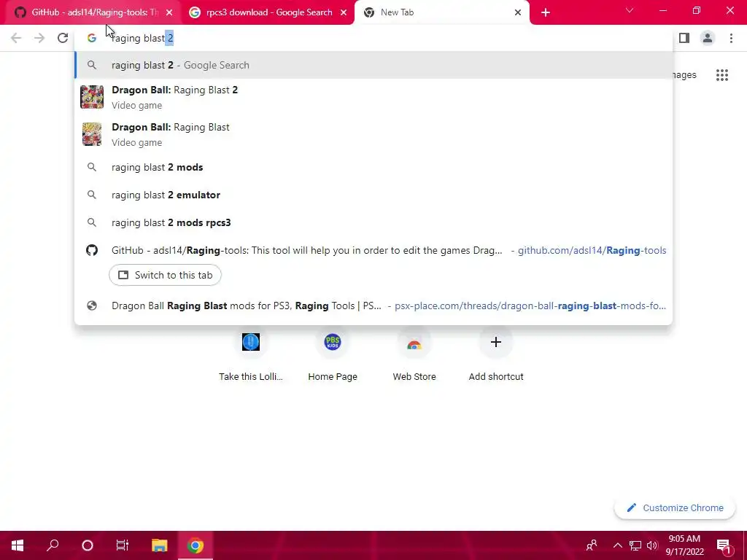Image resolution: width=747 pixels, height=560 pixels.
Task: Open network status tray icon
Action: (635, 545)
